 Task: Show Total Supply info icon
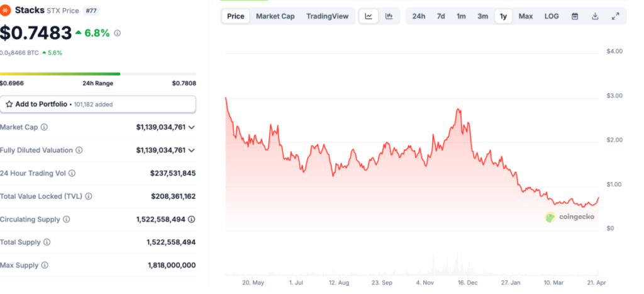47,242
